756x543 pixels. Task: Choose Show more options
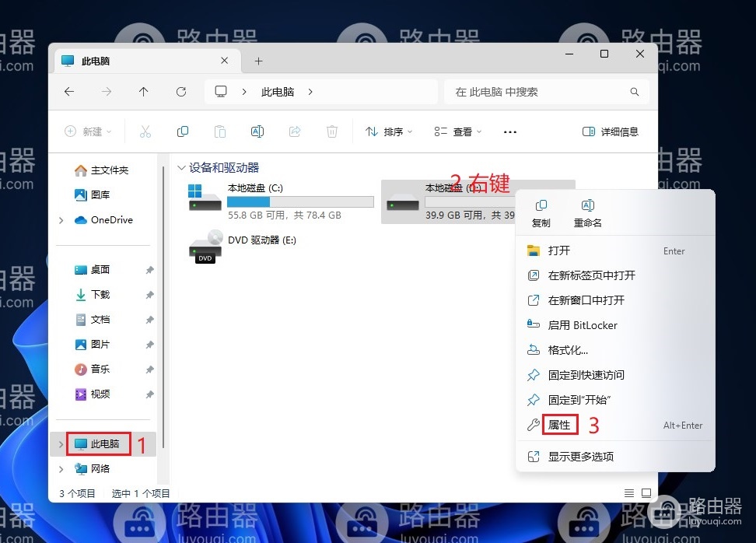pyautogui.click(x=615, y=456)
